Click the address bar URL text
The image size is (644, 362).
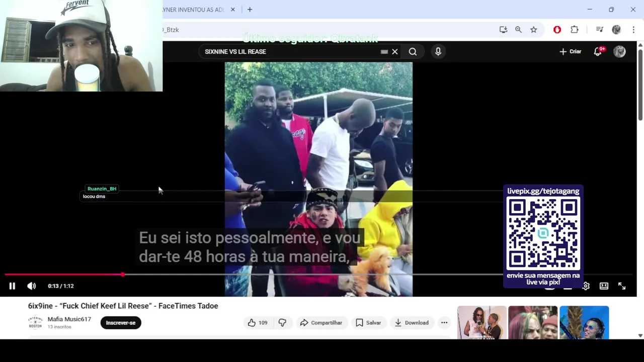171,30
